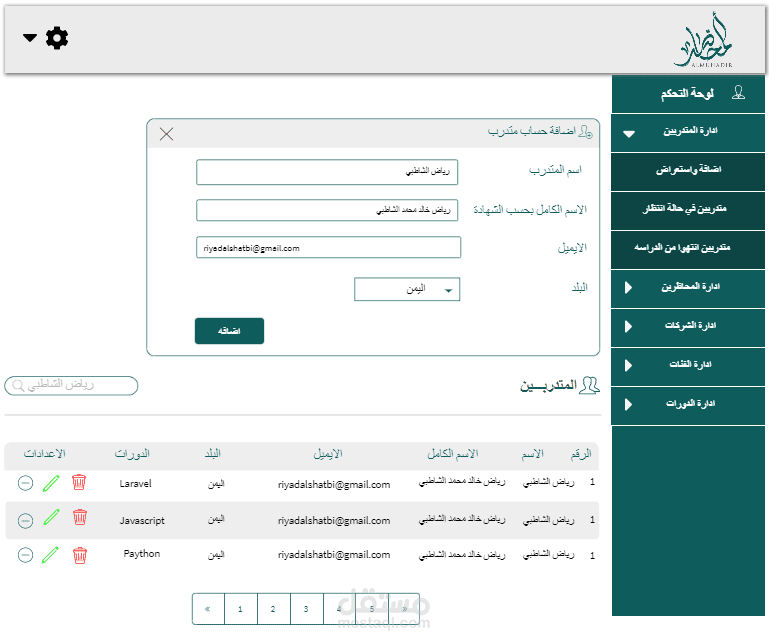Click the الايميل column header
The image size is (769, 644).
pyautogui.click(x=328, y=454)
